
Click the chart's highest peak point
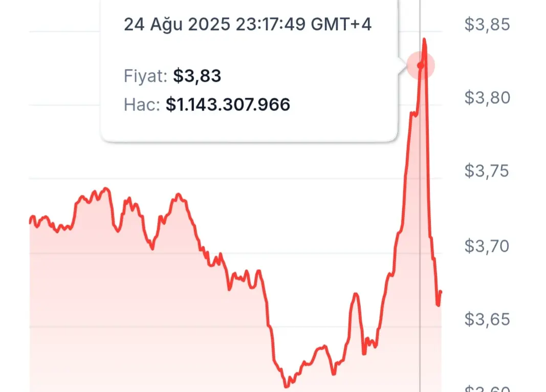424,40
